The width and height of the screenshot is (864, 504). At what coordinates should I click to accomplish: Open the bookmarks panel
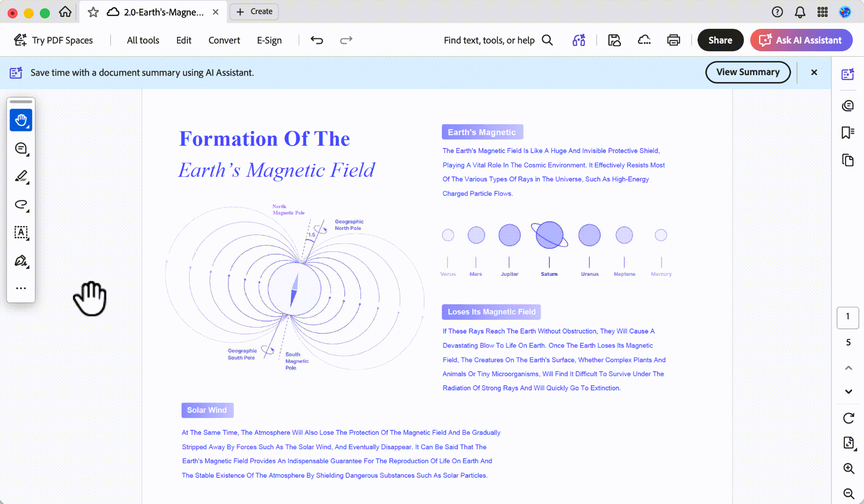(x=848, y=133)
